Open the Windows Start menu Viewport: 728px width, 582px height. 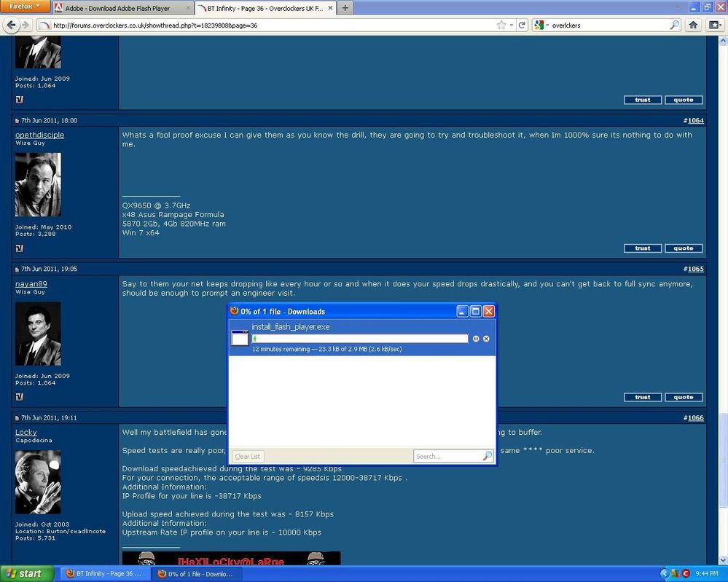pyautogui.click(x=25, y=574)
